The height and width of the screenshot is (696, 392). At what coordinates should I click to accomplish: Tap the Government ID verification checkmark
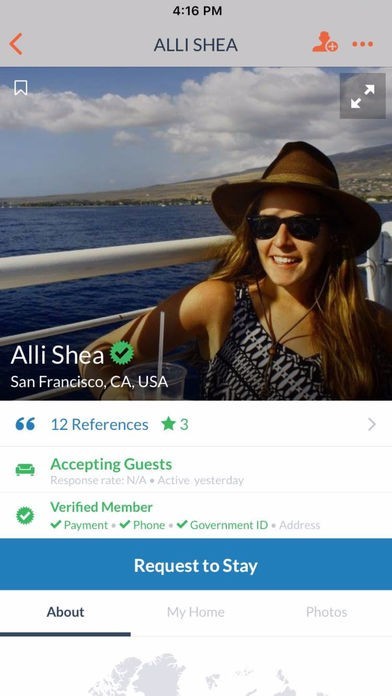point(182,524)
